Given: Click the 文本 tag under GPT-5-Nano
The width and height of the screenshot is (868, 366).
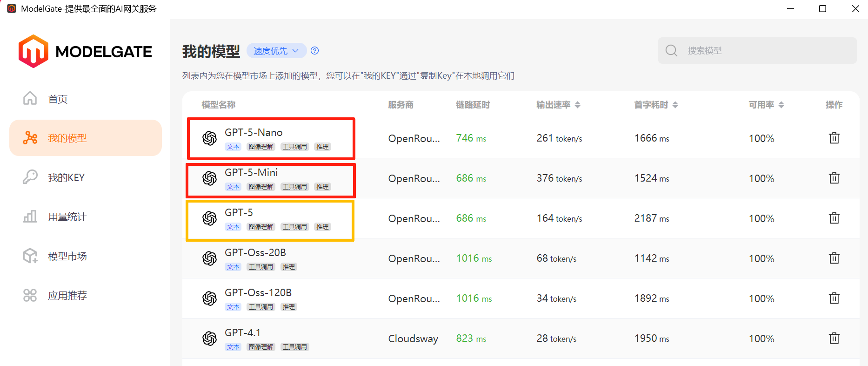Looking at the screenshot, I should (233, 147).
